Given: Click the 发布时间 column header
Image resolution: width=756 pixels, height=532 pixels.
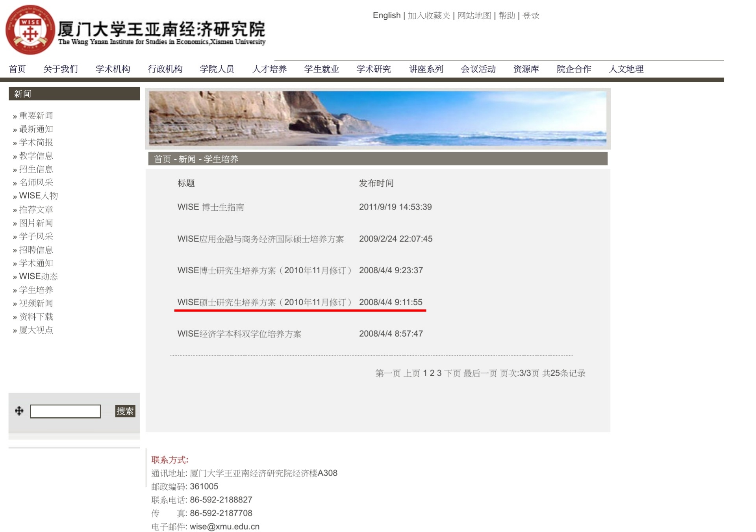Looking at the screenshot, I should pos(376,183).
